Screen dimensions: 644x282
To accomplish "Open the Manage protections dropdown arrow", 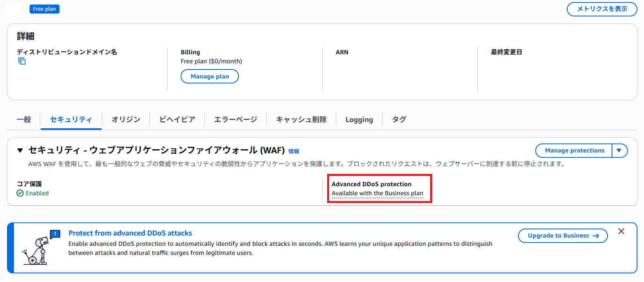I will click(x=619, y=151).
